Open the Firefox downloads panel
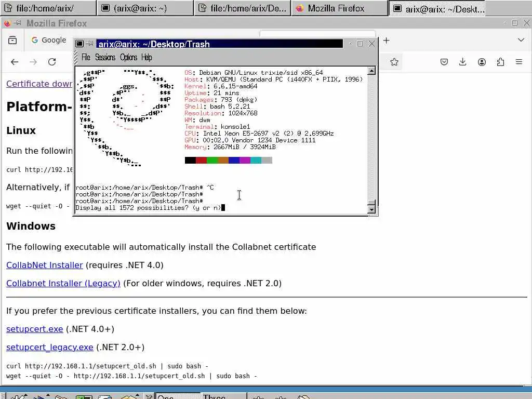 click(x=462, y=62)
